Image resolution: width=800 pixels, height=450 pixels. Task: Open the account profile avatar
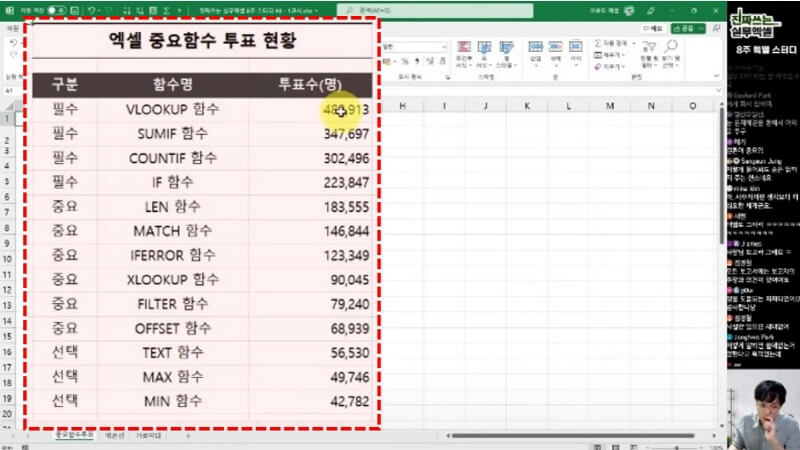629,10
